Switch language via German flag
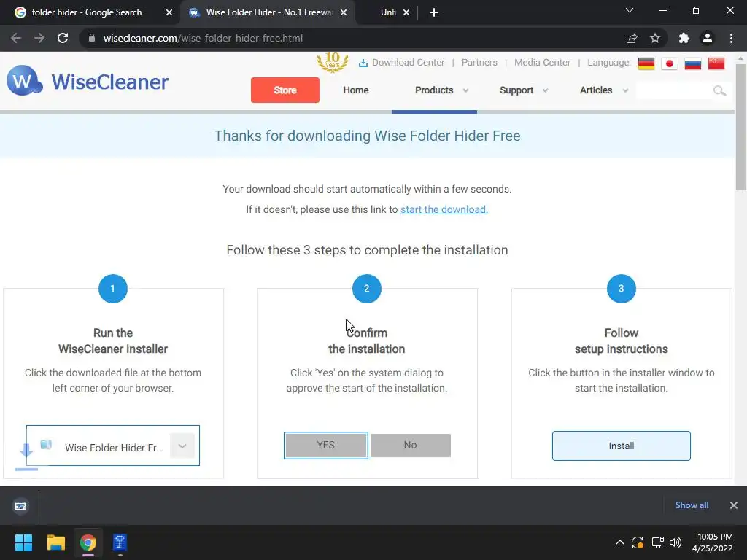 tap(646, 63)
